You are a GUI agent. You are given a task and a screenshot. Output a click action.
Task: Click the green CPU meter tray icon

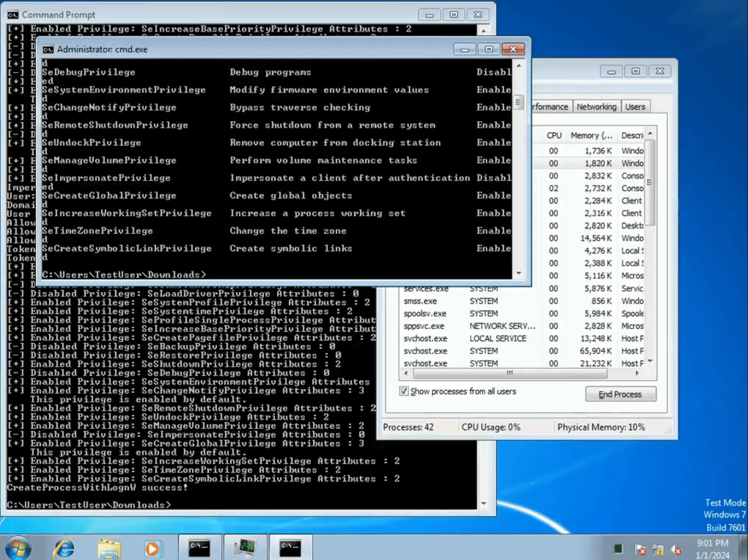[x=618, y=549]
